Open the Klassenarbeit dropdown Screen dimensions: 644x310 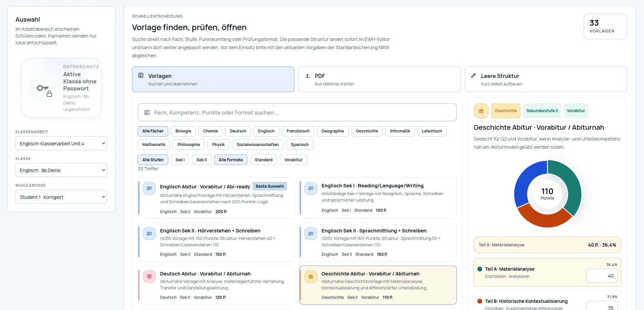tap(61, 143)
